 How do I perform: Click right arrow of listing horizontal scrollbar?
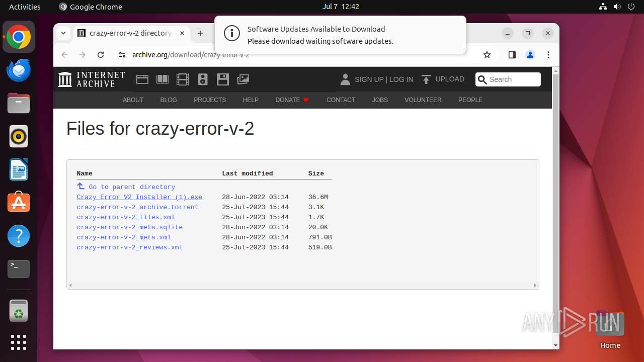click(535, 285)
